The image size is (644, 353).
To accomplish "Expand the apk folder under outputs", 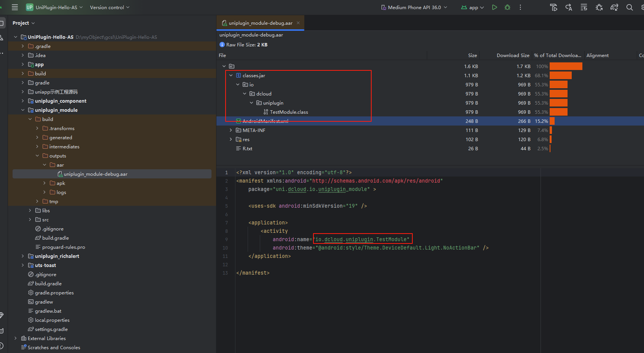I will click(x=45, y=183).
